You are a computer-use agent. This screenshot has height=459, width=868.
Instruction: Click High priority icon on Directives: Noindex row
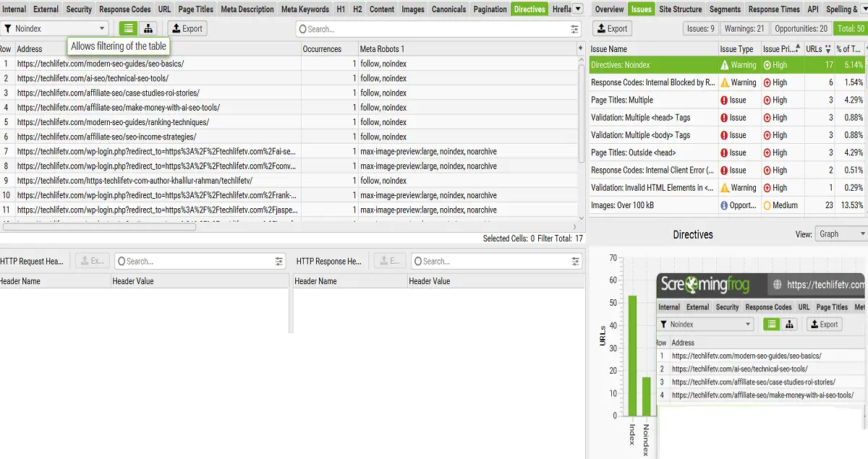point(767,65)
